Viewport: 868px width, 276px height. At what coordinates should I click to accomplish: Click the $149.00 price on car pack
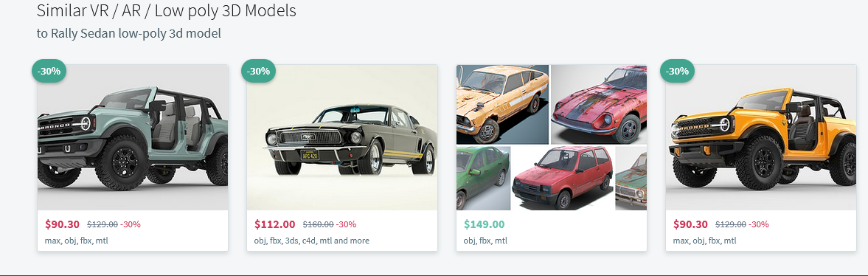484,224
